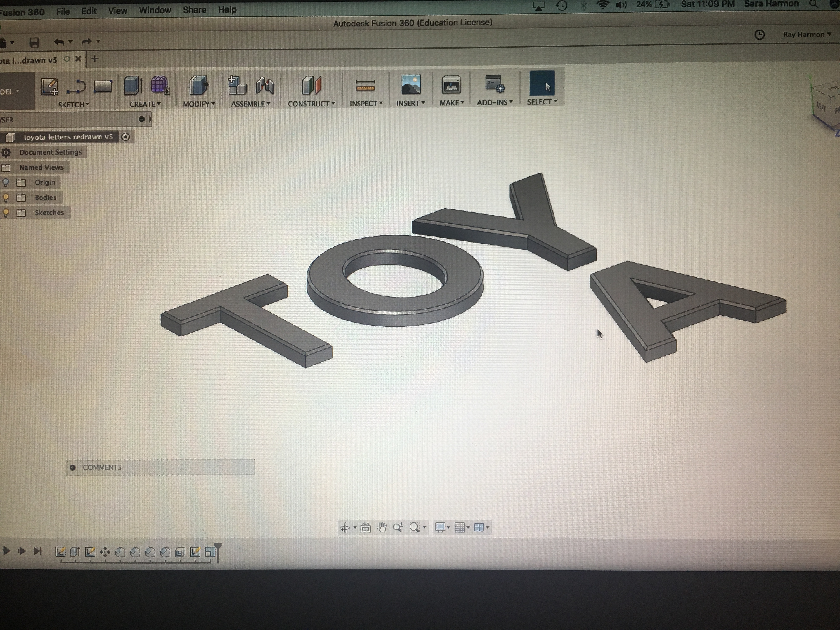Jump to end of timeline
This screenshot has width=840, height=630.
(x=37, y=551)
